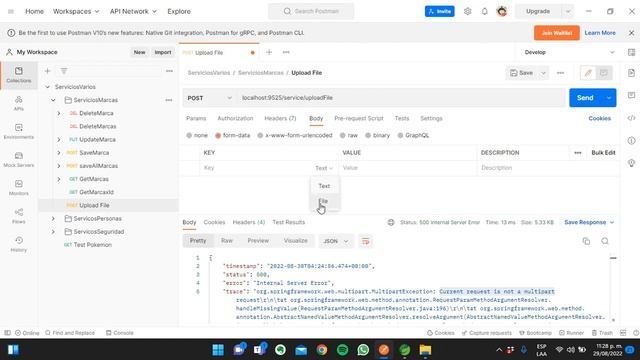Open the POST method dropdown
Viewport: 640px width, 360px height.
209,98
